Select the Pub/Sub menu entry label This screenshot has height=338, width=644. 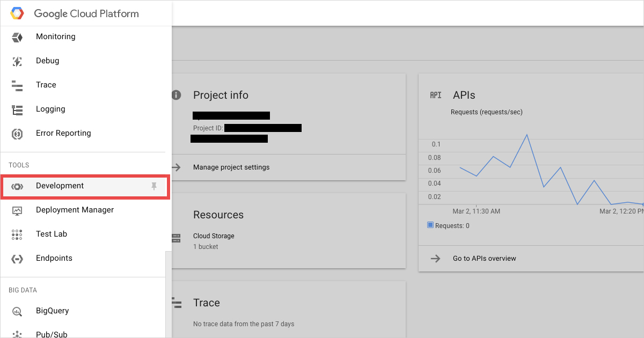click(x=52, y=334)
